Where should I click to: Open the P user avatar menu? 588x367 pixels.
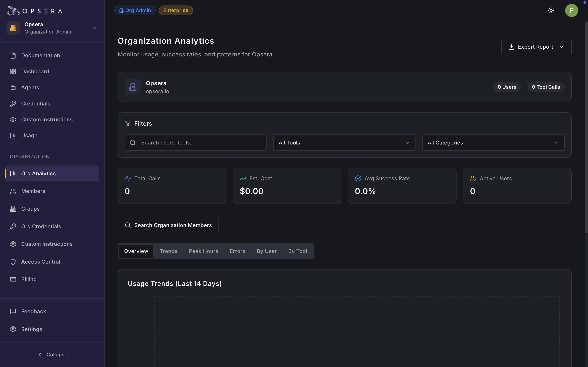[571, 10]
